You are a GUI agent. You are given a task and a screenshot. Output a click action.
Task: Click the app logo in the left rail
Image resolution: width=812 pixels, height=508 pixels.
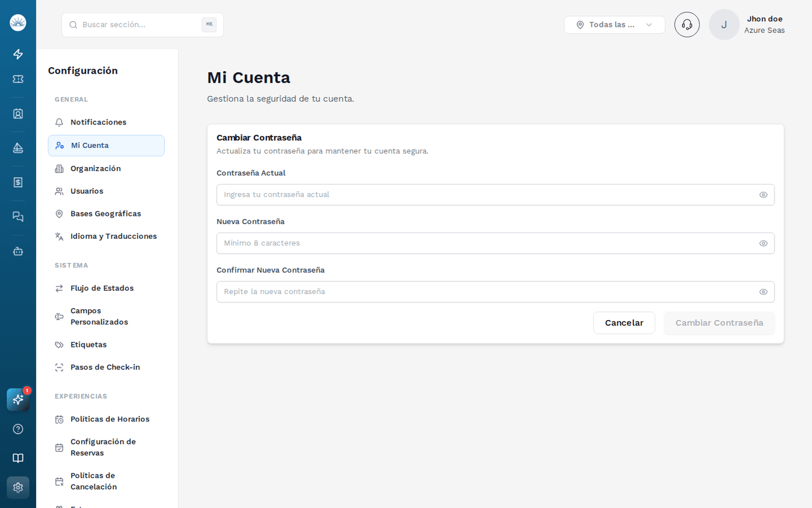tap(18, 23)
